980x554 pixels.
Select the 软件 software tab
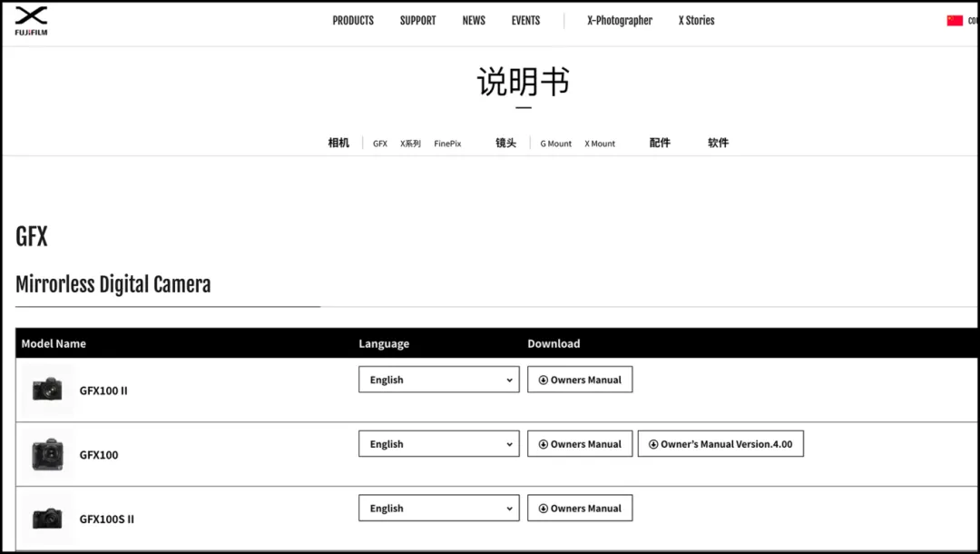718,143
